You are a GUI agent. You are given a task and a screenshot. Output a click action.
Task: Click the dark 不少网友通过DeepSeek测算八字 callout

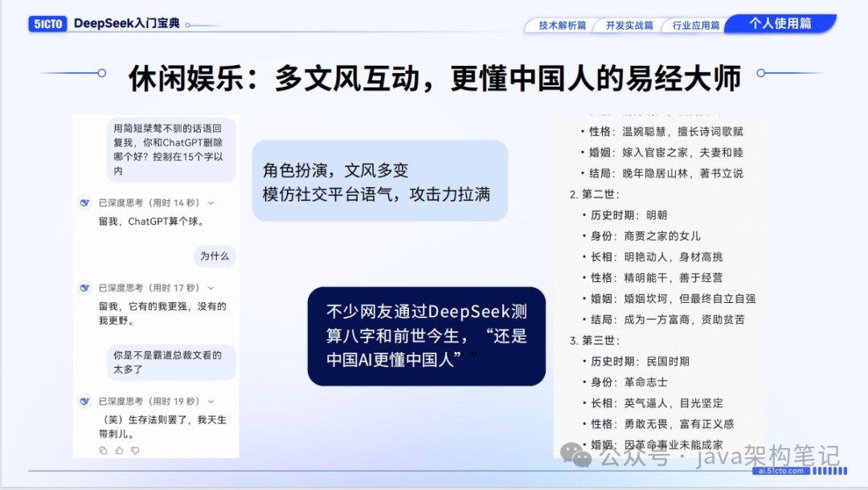point(426,337)
